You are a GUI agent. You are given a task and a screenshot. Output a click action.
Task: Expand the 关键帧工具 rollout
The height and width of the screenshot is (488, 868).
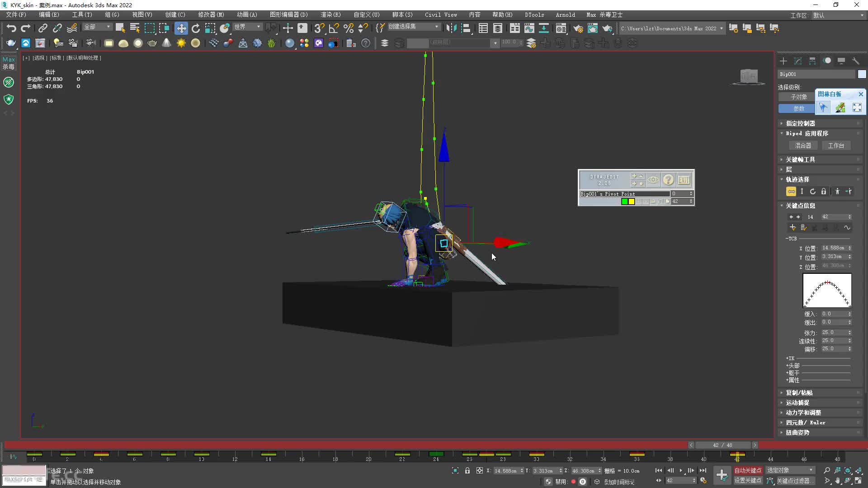tap(800, 160)
